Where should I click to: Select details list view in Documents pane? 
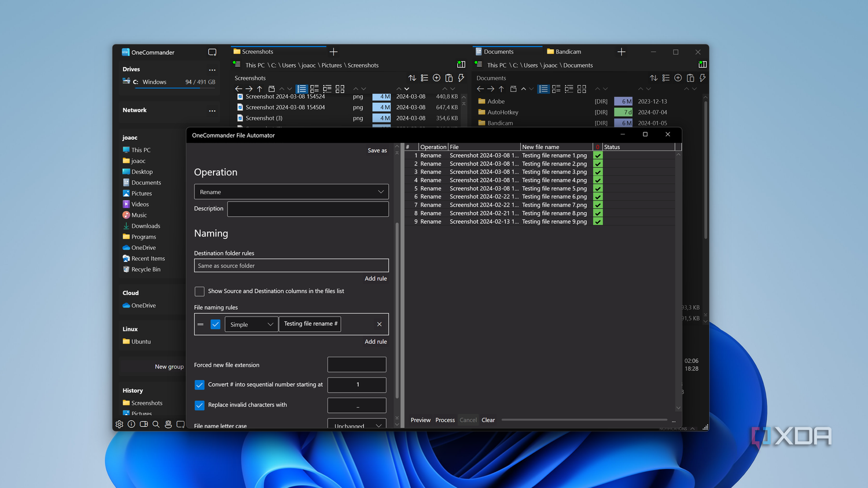coord(543,89)
